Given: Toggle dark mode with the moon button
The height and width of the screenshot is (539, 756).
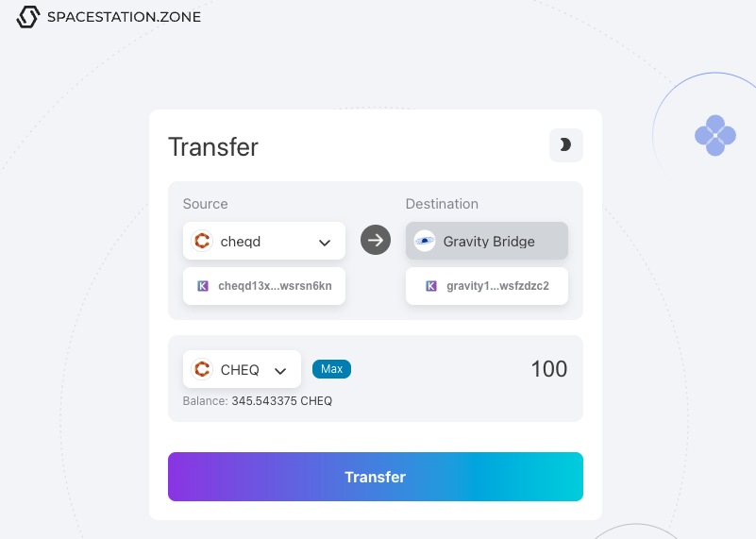Looking at the screenshot, I should tap(565, 144).
